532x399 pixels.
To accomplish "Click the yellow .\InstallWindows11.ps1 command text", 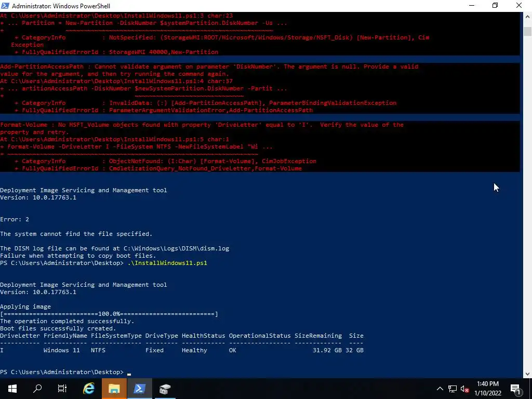I will 167,263.
